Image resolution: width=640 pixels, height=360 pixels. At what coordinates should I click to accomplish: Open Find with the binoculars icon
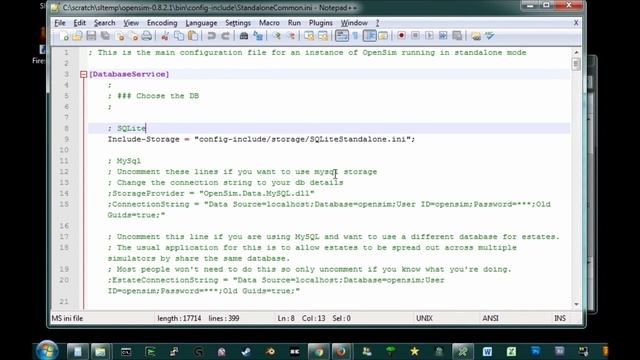click(x=244, y=36)
